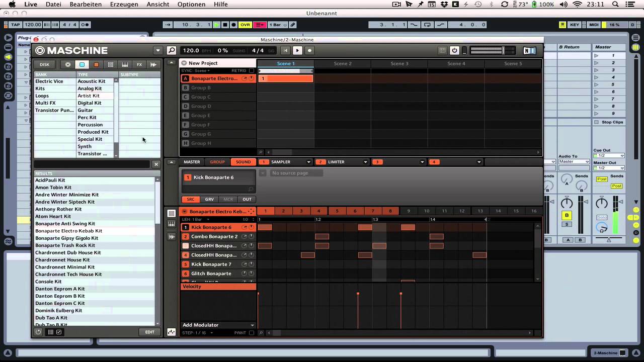Select the Instruments keyboard browser filter
The image size is (644, 362).
pos(125,64)
